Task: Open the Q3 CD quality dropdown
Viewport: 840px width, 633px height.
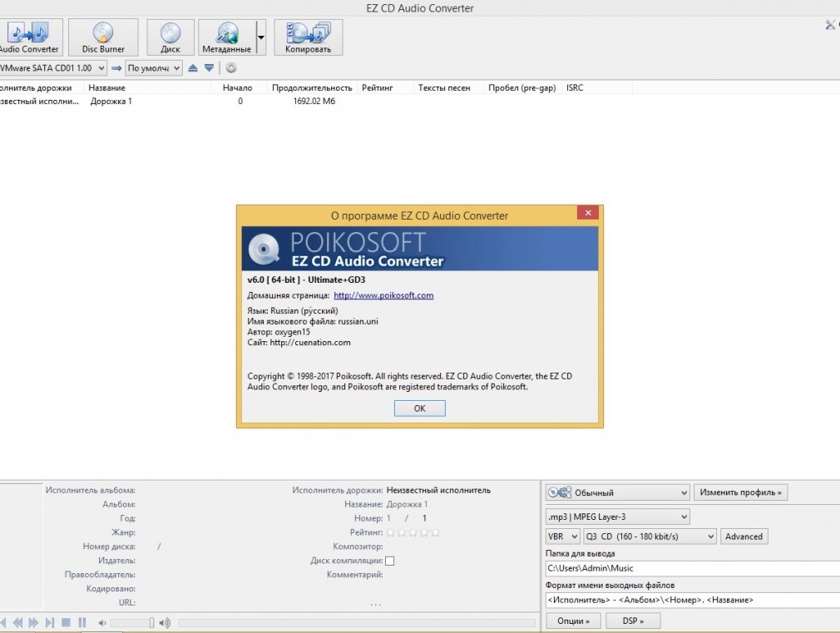Action: [650, 537]
